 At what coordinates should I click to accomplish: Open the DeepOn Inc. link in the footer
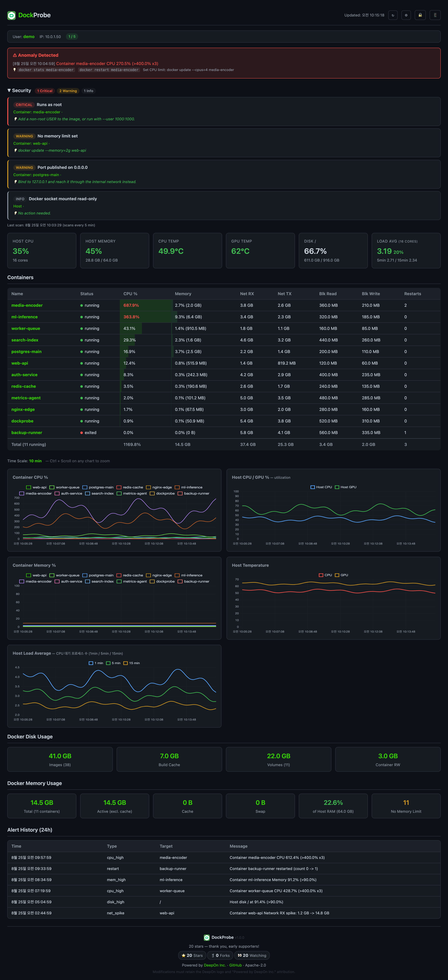tap(214, 965)
